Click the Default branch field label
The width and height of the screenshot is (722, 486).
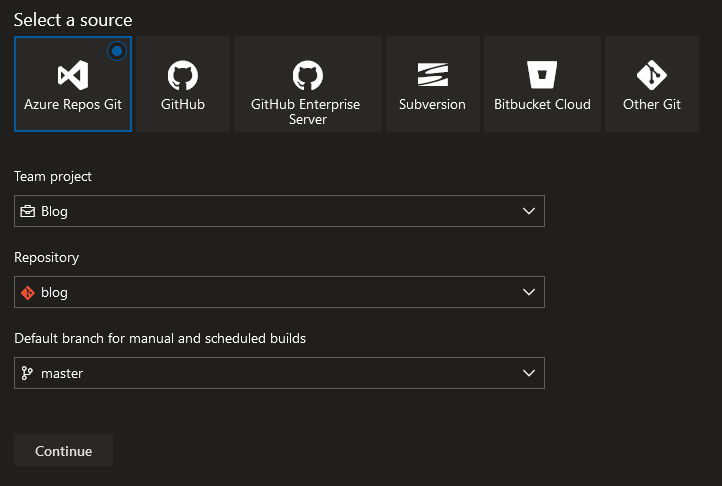(160, 339)
